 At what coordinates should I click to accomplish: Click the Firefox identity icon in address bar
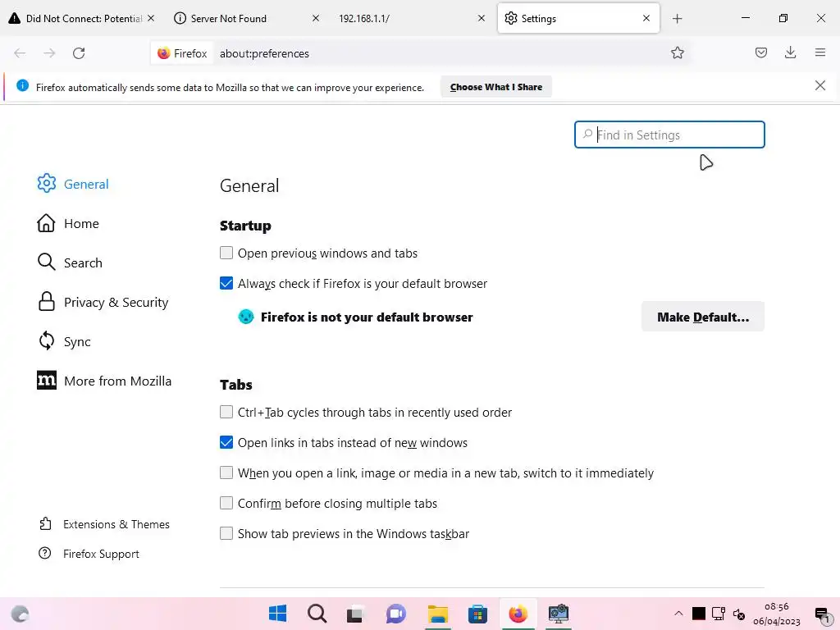pos(182,53)
